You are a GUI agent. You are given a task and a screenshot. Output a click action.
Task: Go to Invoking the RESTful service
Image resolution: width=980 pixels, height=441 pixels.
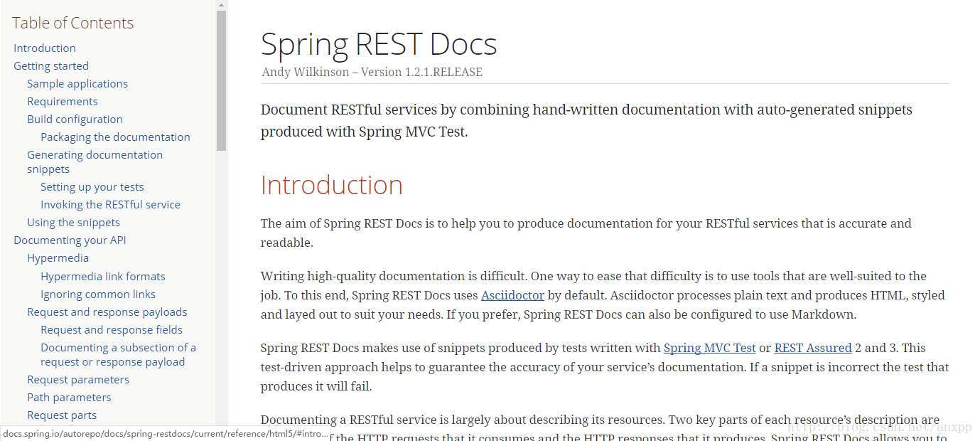[x=110, y=205]
